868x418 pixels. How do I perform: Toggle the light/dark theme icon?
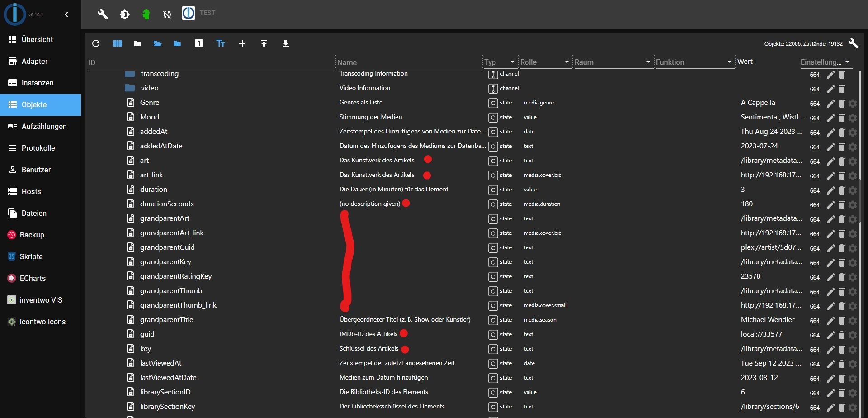tap(124, 14)
